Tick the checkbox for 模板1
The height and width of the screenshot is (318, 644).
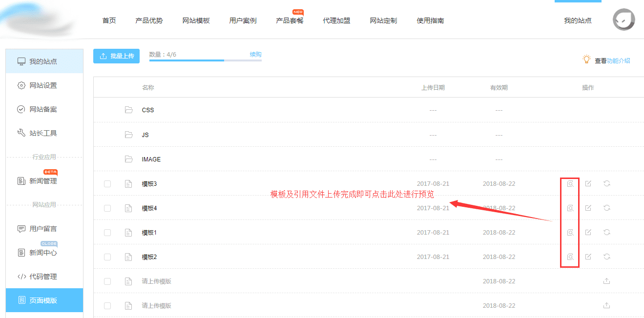(107, 233)
